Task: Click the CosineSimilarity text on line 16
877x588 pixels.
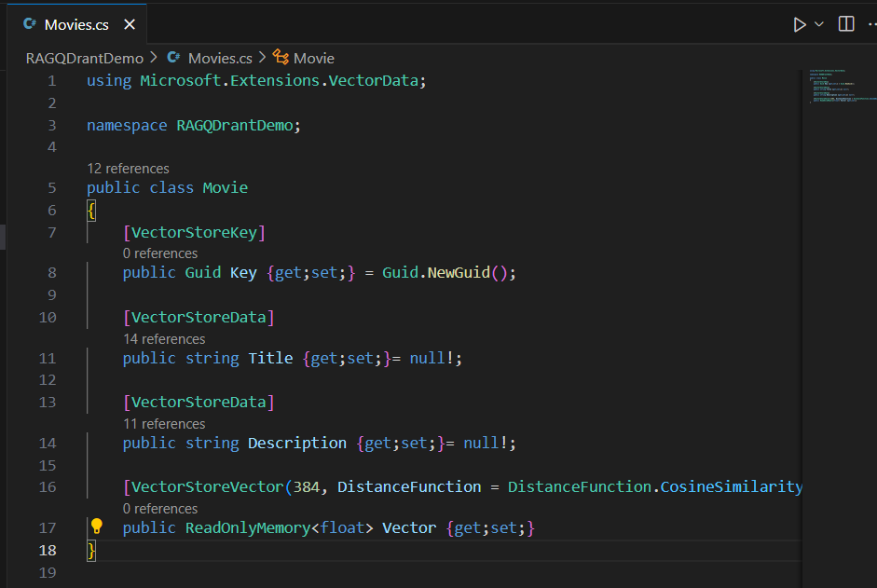Action: (731, 486)
